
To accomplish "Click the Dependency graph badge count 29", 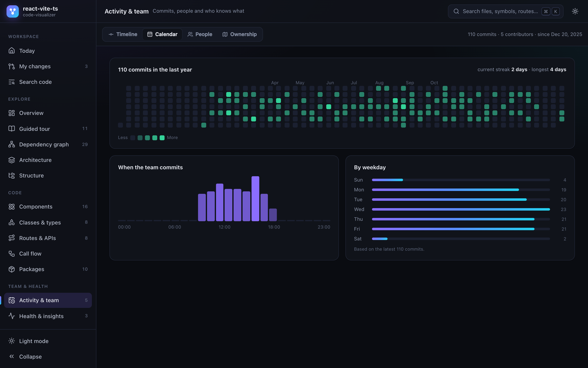I will (85, 144).
